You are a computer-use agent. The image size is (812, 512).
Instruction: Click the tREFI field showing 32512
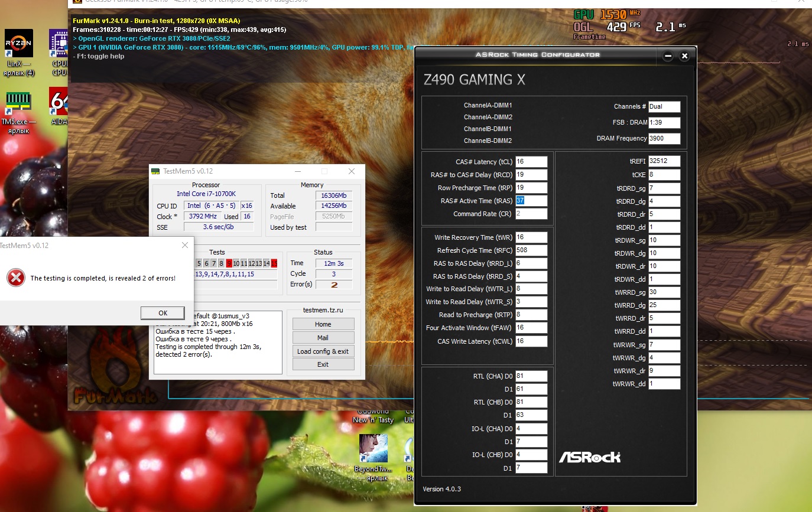(664, 161)
